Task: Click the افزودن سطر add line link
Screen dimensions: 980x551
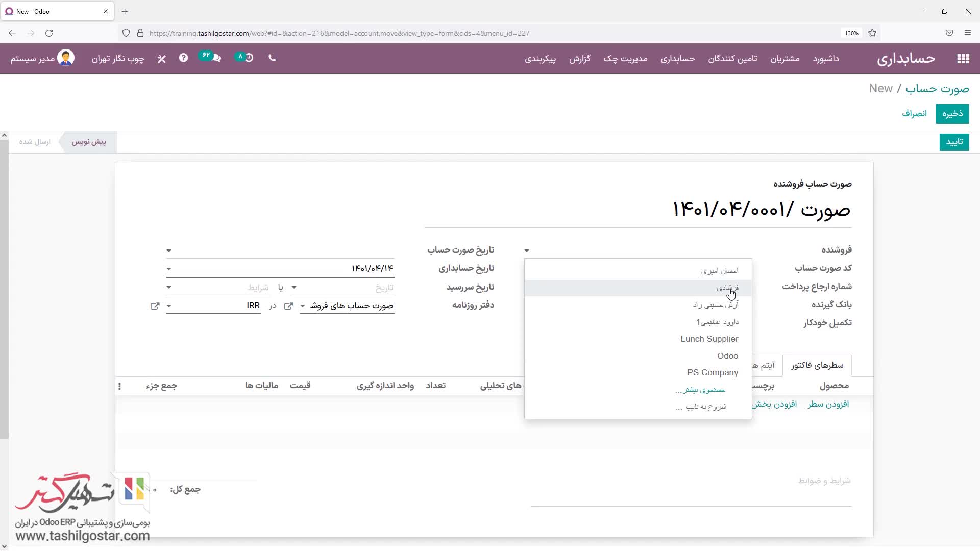Action: (828, 404)
